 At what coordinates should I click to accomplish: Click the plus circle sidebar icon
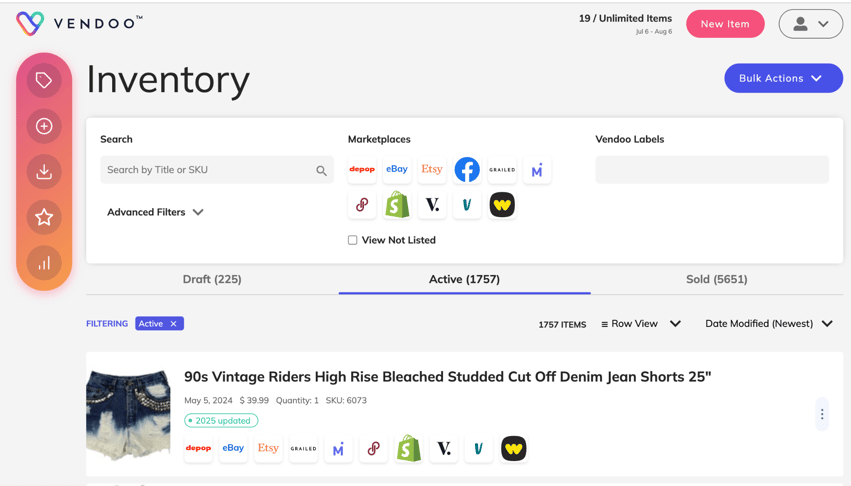tap(44, 126)
